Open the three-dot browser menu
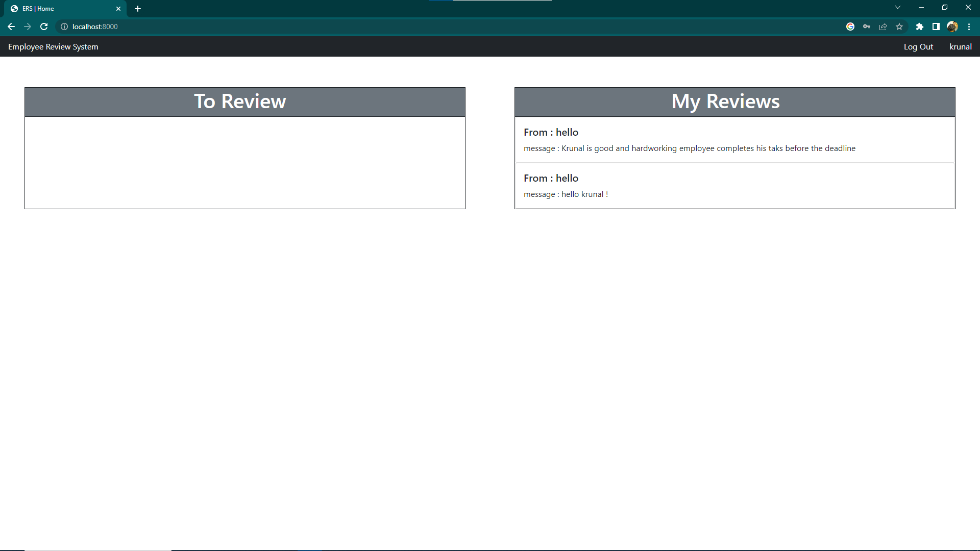The image size is (980, 551). [969, 27]
